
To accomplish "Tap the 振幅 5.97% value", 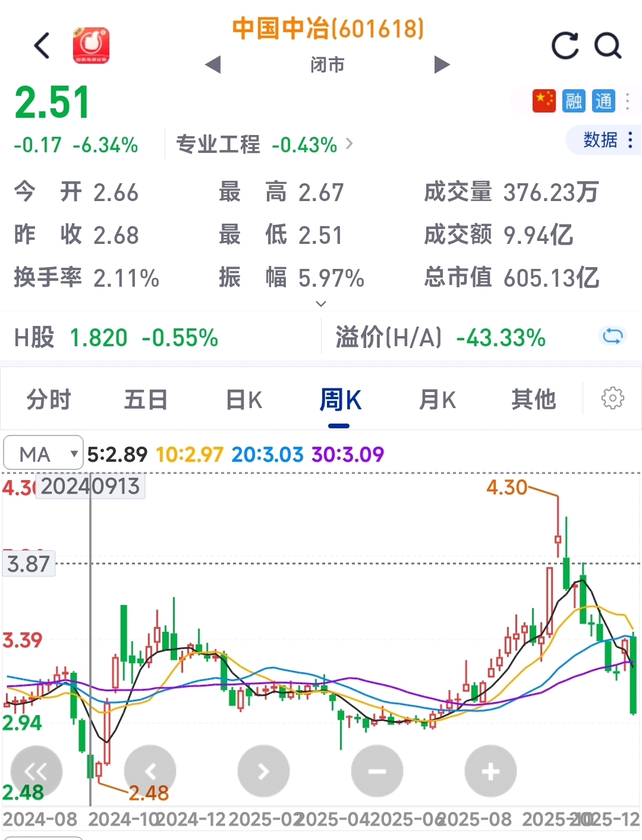I will [x=291, y=277].
